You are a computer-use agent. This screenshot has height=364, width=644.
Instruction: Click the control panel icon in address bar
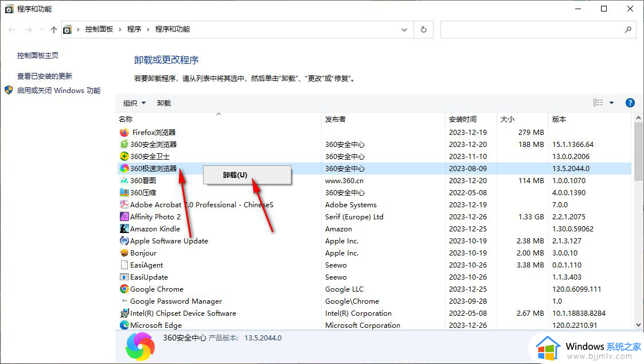tap(67, 30)
